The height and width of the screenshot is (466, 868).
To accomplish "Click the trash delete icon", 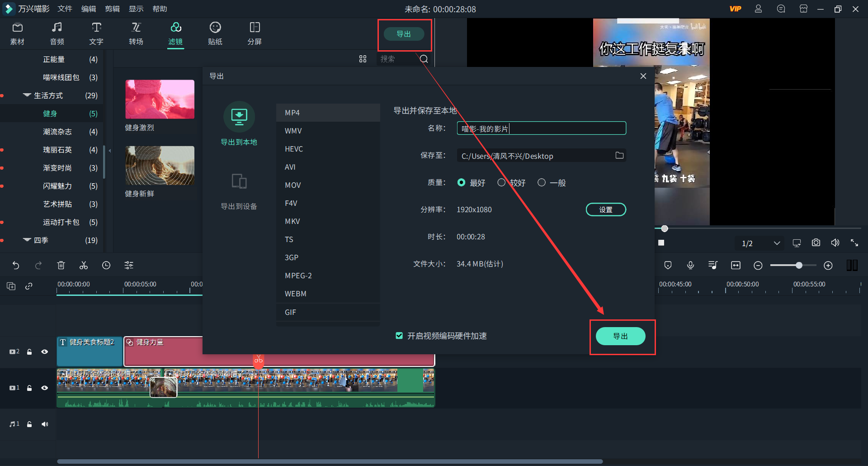I will tap(61, 266).
